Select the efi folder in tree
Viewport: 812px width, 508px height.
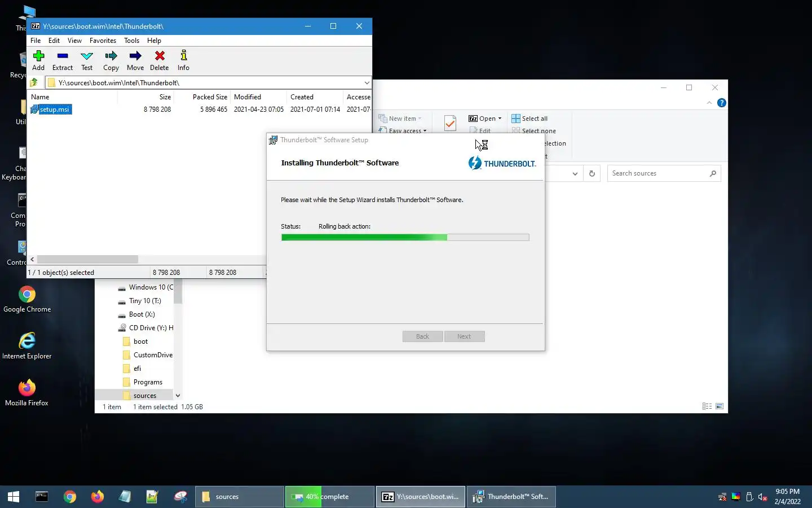(x=132, y=369)
